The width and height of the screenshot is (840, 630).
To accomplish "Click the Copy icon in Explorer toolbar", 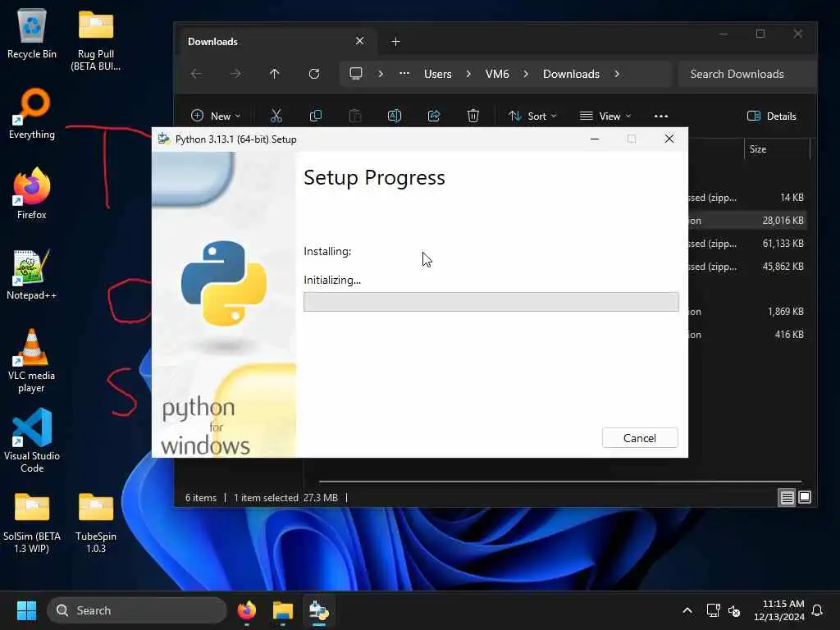I will point(316,116).
